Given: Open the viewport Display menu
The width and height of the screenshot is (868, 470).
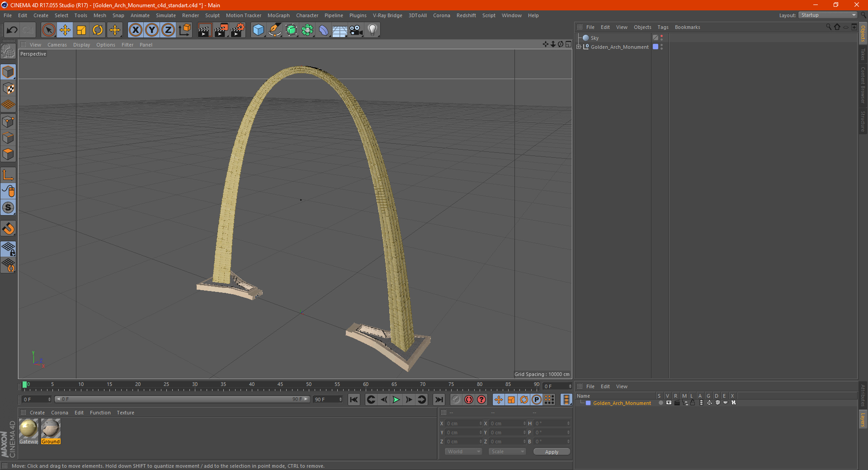Looking at the screenshot, I should tap(81, 45).
